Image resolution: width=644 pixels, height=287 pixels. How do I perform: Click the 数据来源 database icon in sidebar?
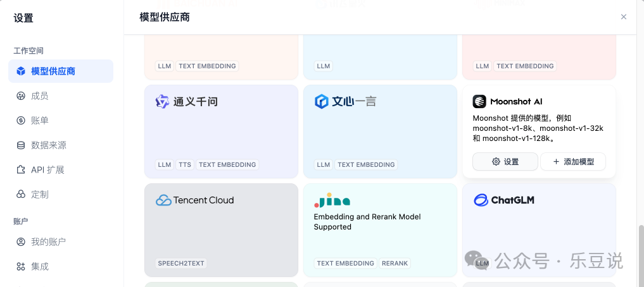click(21, 145)
